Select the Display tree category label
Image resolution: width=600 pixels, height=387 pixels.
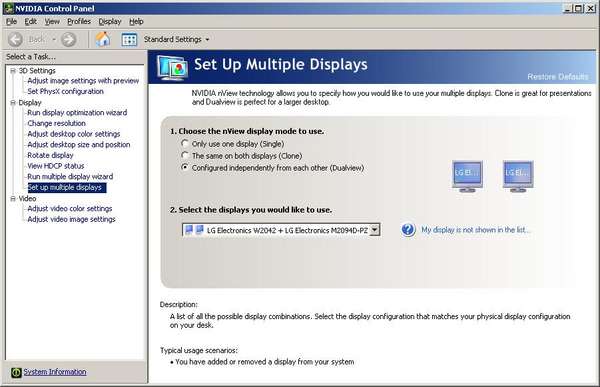(x=30, y=103)
